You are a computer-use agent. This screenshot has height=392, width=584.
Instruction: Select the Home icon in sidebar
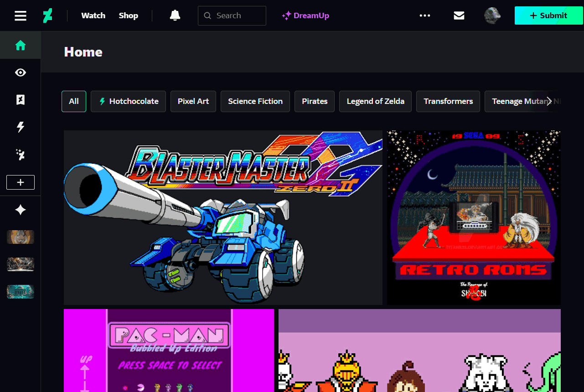coord(21,46)
